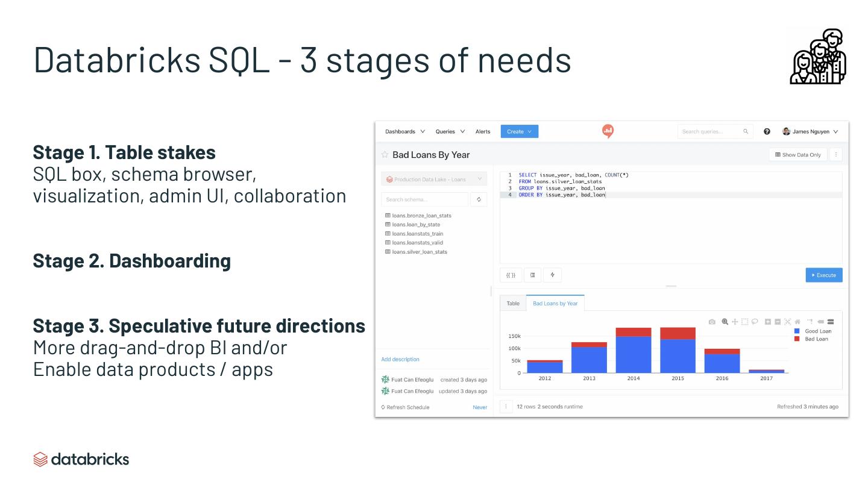The width and height of the screenshot is (868, 488).
Task: Open the results footer three-dot menu
Action: (506, 407)
